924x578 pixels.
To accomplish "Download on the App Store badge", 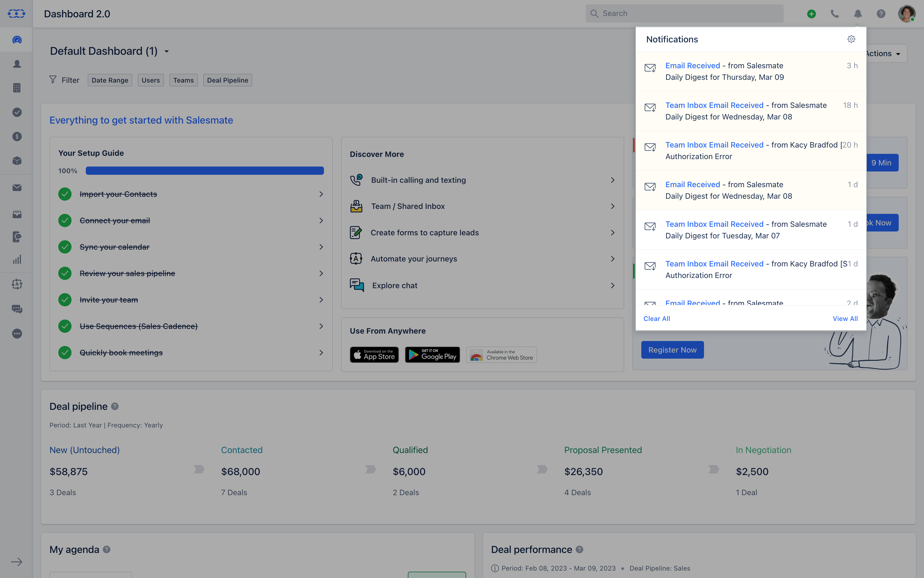I will coord(374,355).
